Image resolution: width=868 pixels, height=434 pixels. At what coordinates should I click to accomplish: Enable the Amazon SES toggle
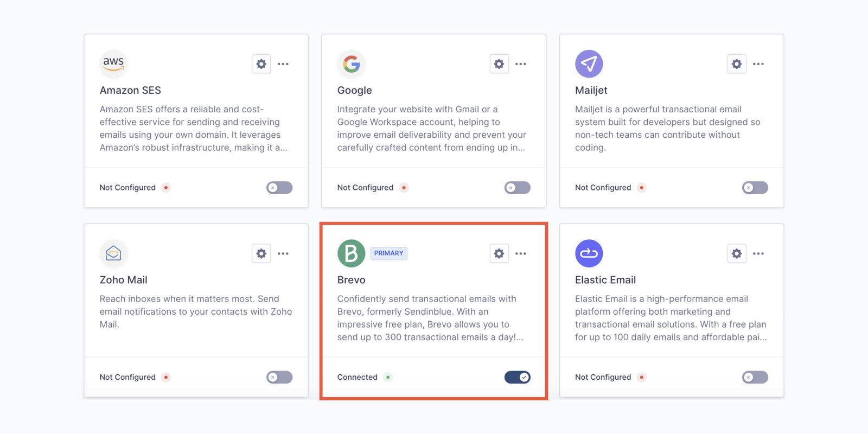click(279, 188)
